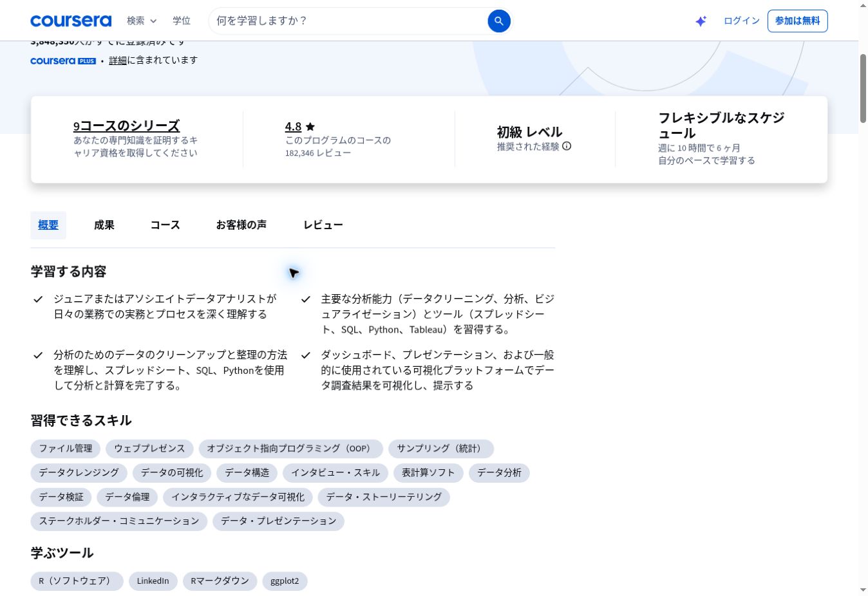Click the データクレンジング skill chip

(79, 473)
